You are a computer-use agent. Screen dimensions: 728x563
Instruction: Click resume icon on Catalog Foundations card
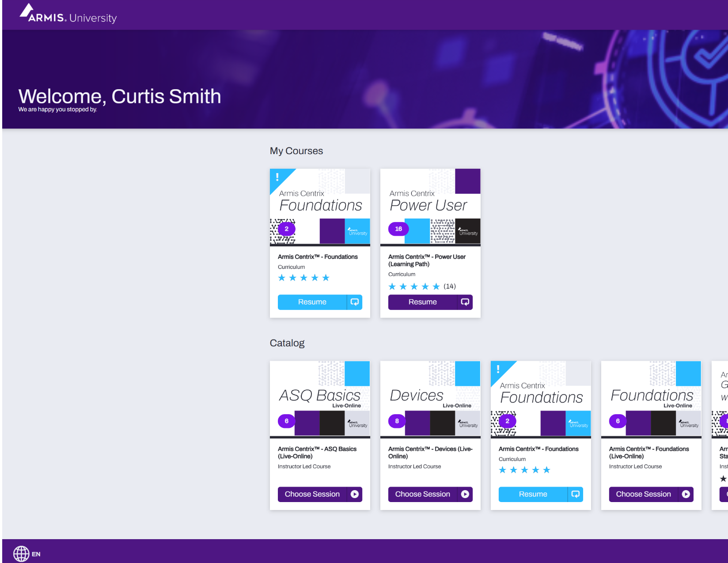click(x=576, y=494)
